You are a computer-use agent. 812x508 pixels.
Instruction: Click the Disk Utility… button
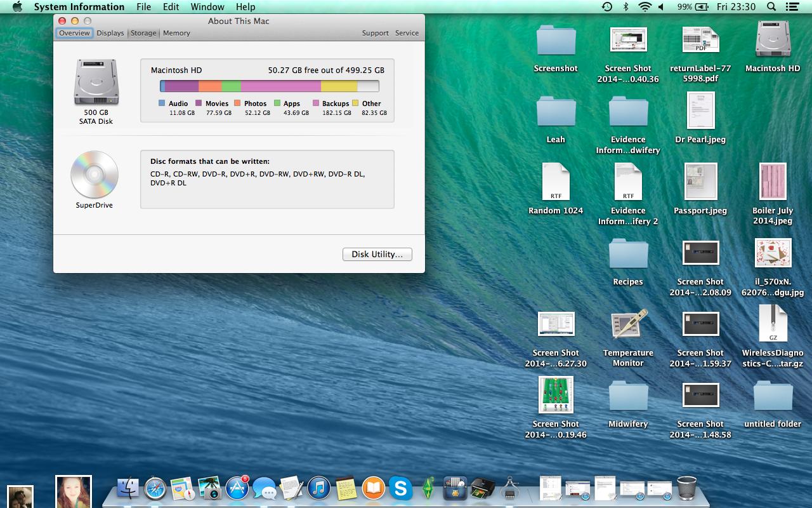[377, 254]
